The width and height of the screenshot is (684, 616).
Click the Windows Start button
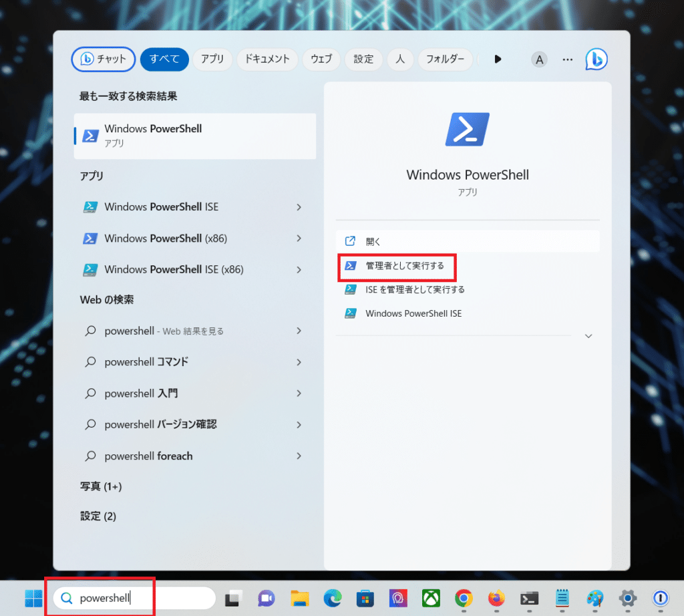(33, 598)
